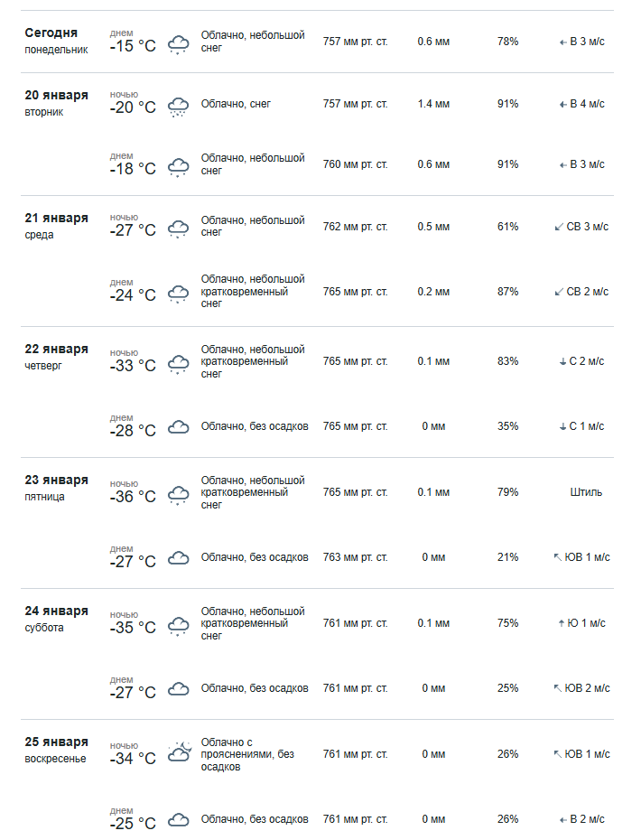Viewport: 641px width, 840px height.
Task: Click the 763 мм рт. ст. pressure value
Action: pos(355,557)
